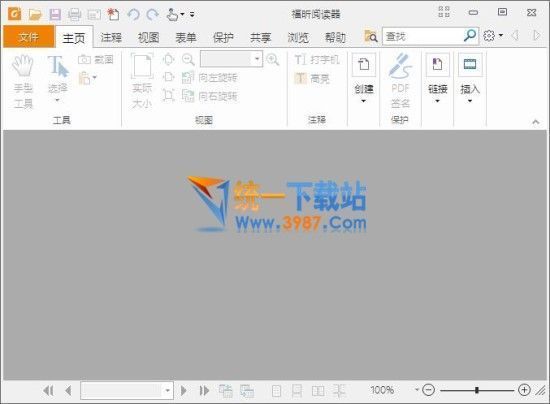
Task: Click the Typewriter tool icon
Action: (301, 60)
